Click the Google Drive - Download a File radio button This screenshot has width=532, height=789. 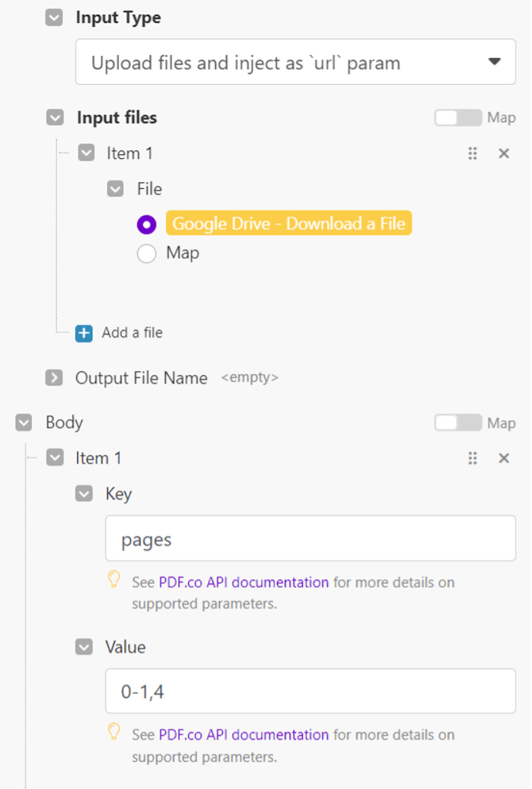click(x=146, y=224)
